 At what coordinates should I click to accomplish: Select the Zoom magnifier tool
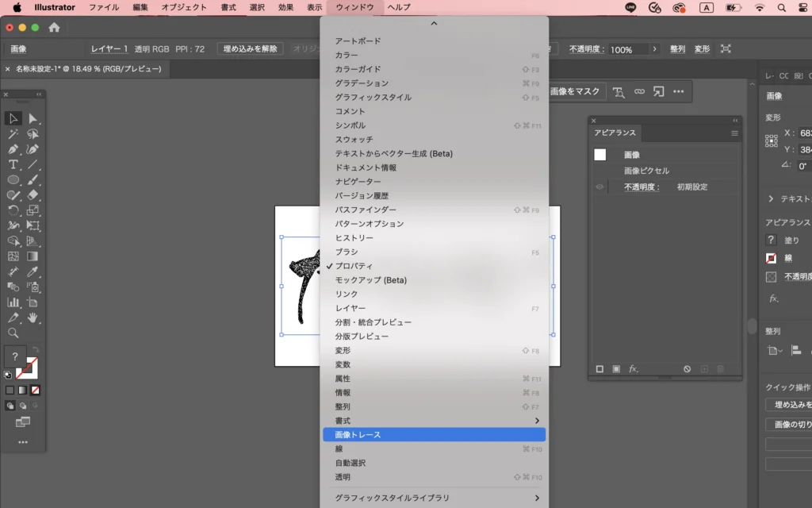(13, 333)
